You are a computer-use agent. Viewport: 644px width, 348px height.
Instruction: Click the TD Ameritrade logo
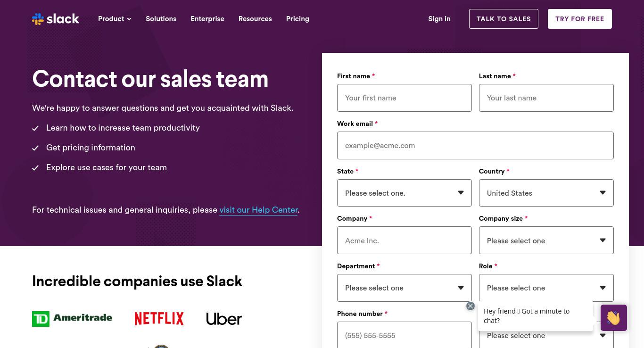(x=72, y=319)
